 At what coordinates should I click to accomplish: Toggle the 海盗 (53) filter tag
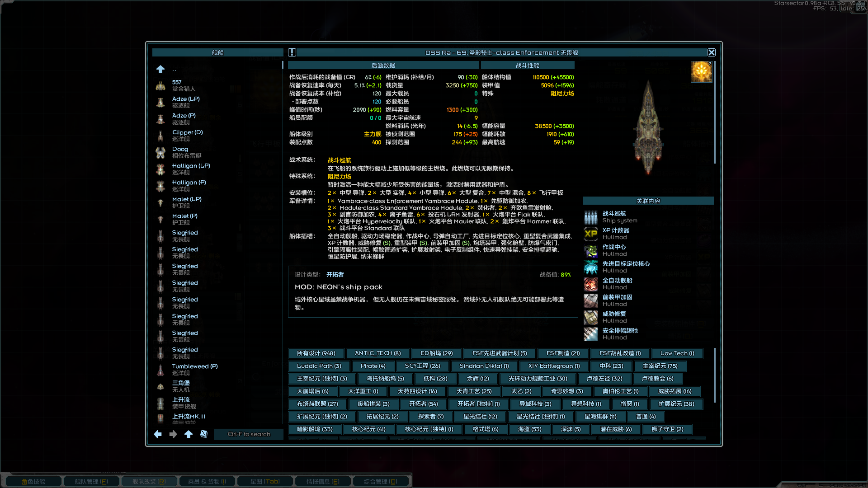(529, 429)
